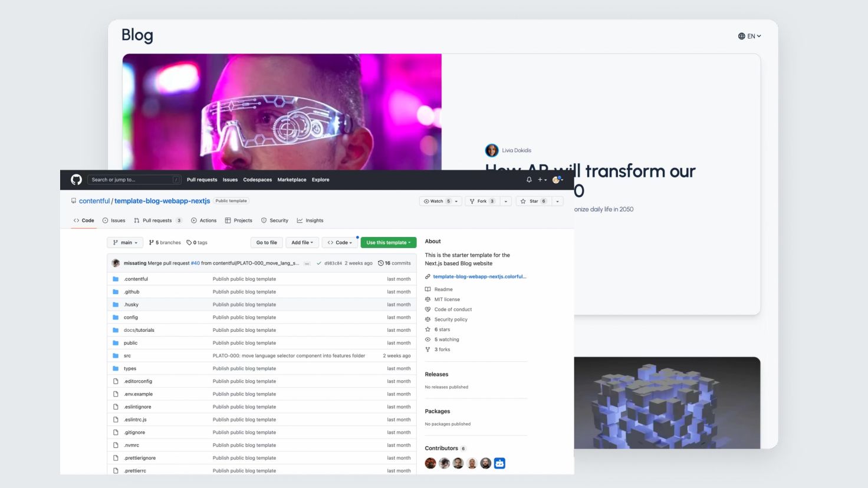Viewport: 868px width, 488px height.
Task: Open the .env.example file
Action: (x=138, y=394)
